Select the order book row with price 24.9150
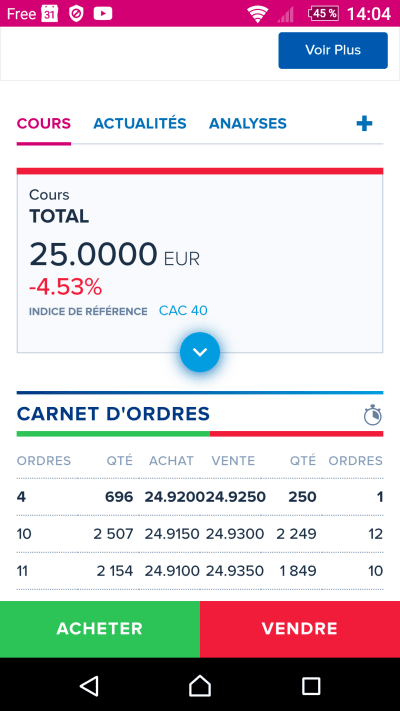Viewport: 400px width, 711px height. pos(200,534)
